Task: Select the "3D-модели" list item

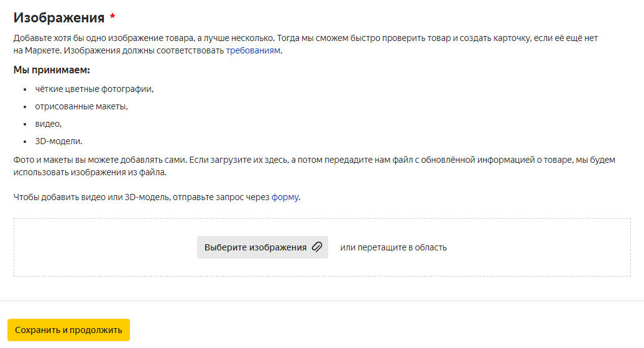Action: click(x=58, y=141)
